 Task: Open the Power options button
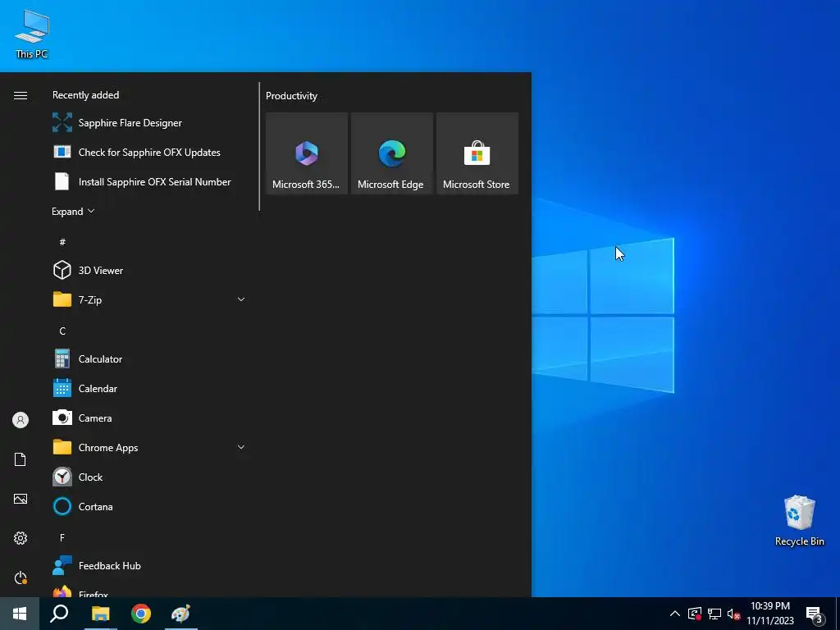click(21, 577)
